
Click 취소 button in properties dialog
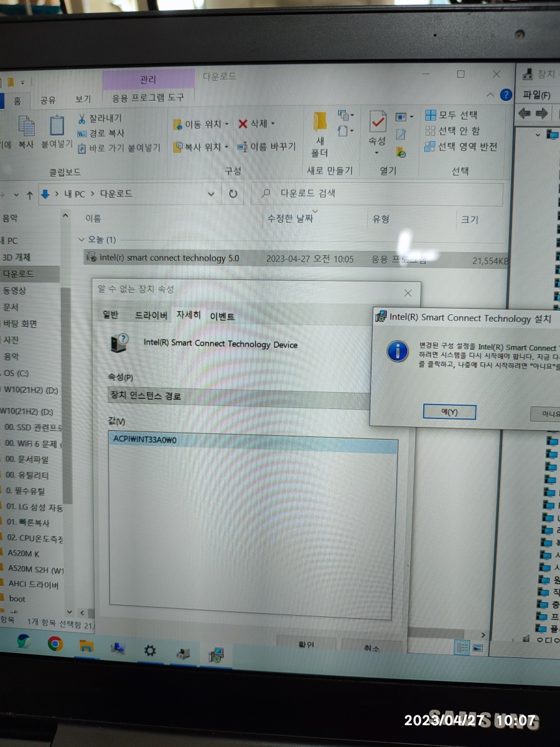371,647
